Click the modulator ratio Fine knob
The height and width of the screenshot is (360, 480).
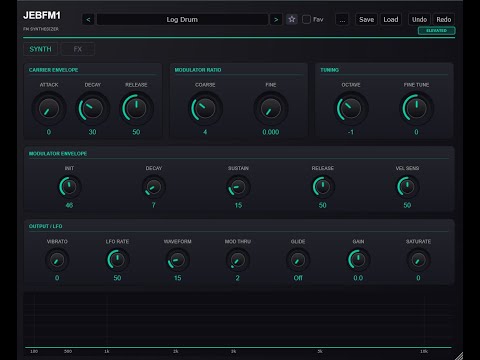point(271,109)
